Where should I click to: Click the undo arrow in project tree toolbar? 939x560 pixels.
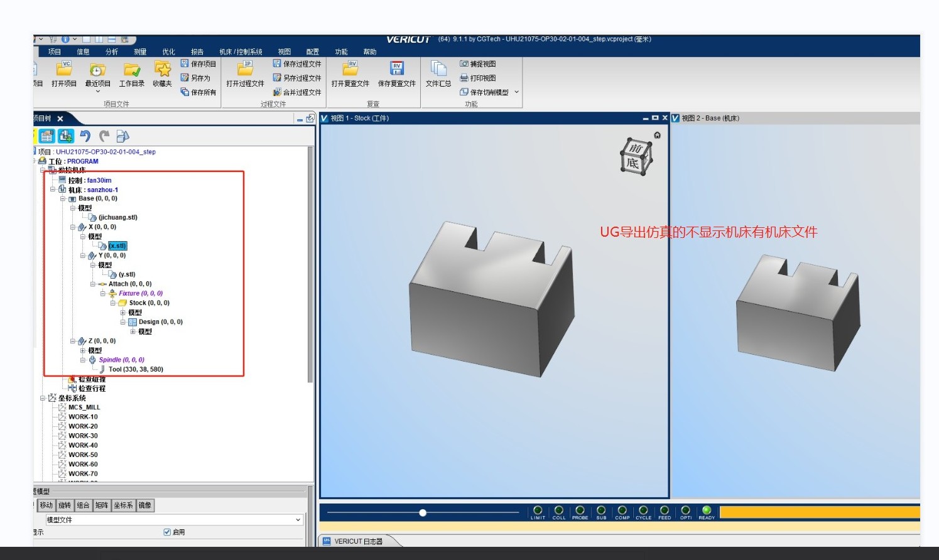[x=85, y=136]
